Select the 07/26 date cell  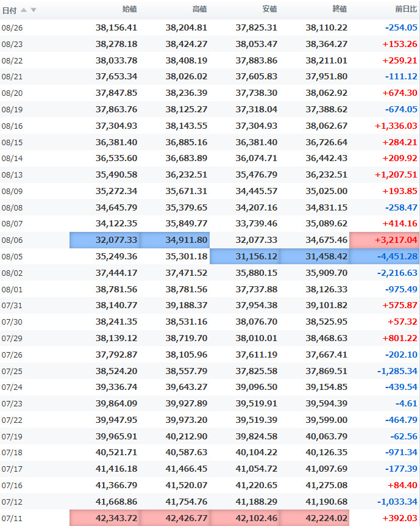(12, 355)
